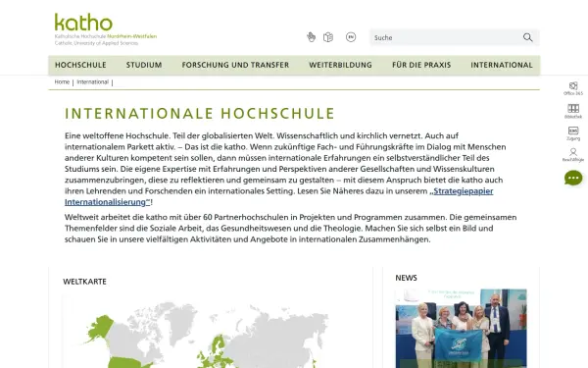Open the Studium menu
This screenshot has width=588, height=368.
[x=144, y=65]
